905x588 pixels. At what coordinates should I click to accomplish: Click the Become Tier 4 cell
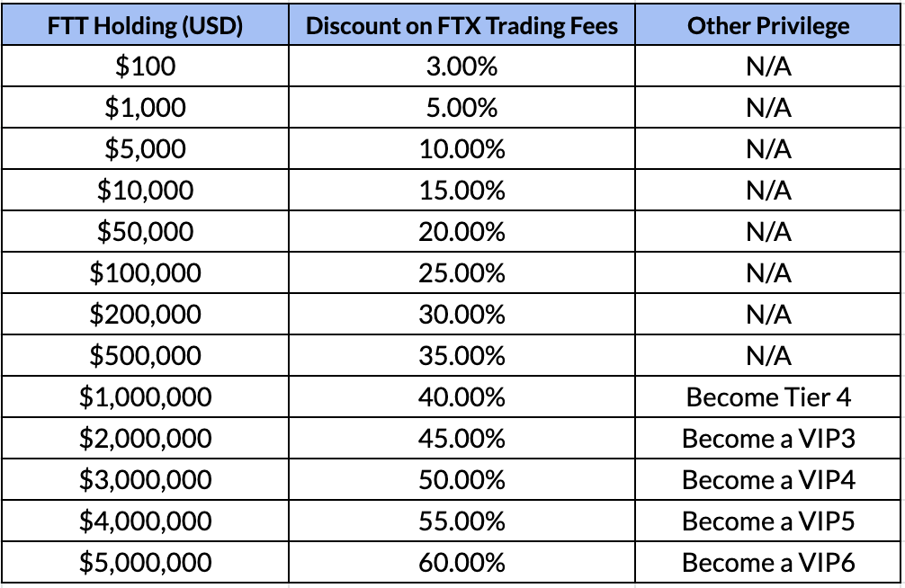coord(768,397)
